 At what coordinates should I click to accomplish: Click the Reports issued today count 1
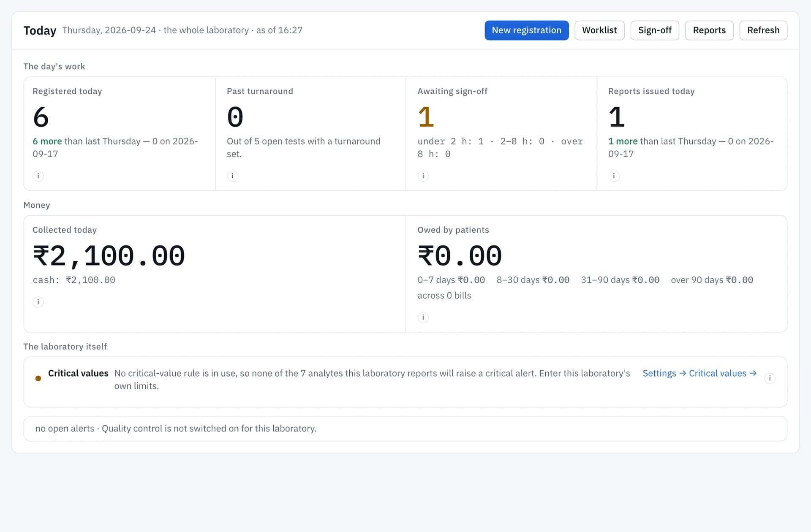click(x=617, y=117)
